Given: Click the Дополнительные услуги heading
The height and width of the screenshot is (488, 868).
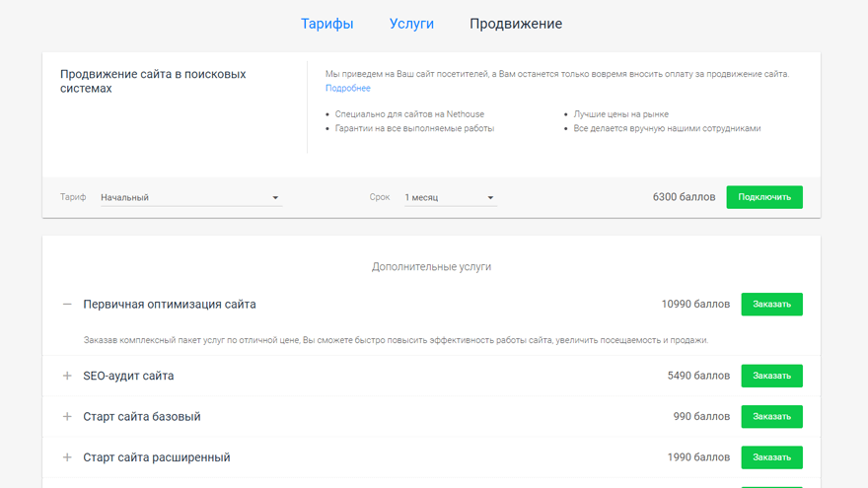Looking at the screenshot, I should [x=431, y=267].
